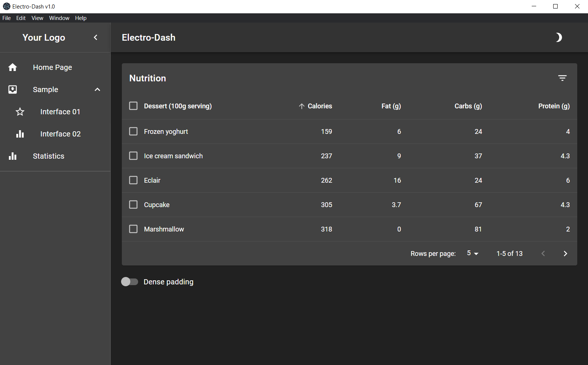Collapse the Sample submenu chevron
This screenshot has width=588, height=365.
[97, 89]
